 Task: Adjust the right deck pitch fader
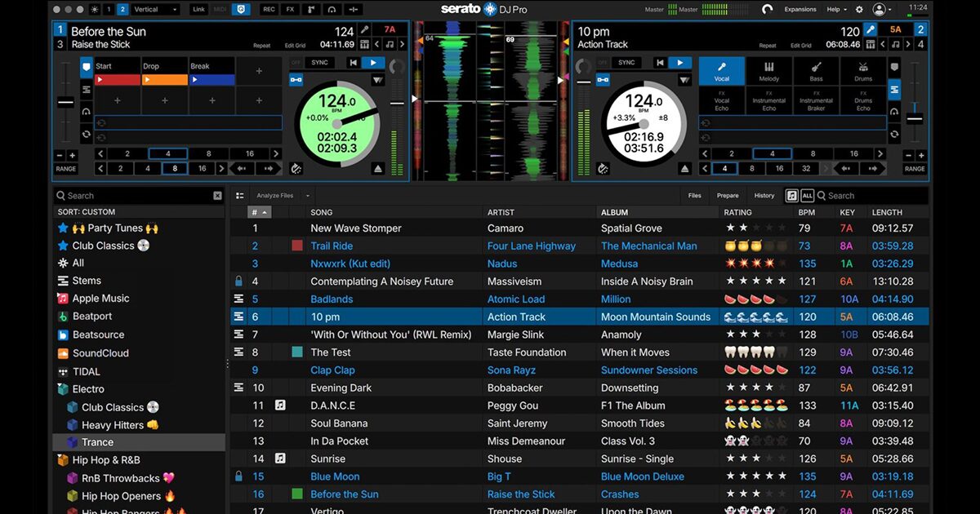point(915,118)
